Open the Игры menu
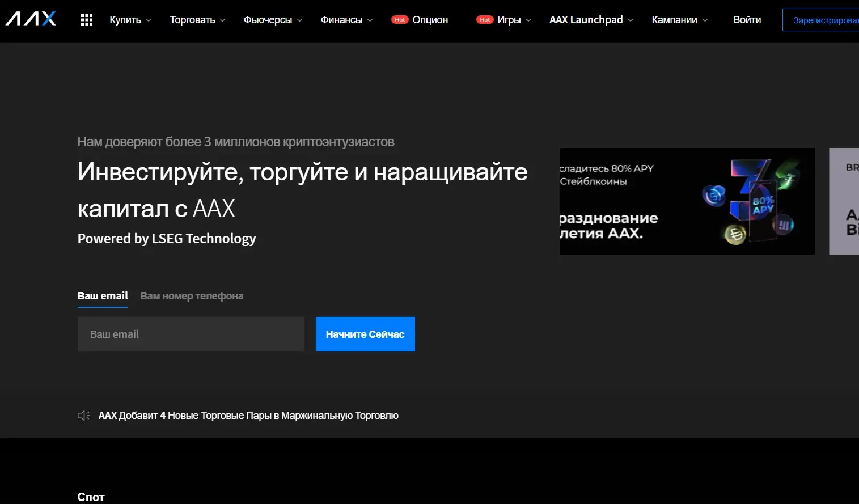 pos(509,20)
